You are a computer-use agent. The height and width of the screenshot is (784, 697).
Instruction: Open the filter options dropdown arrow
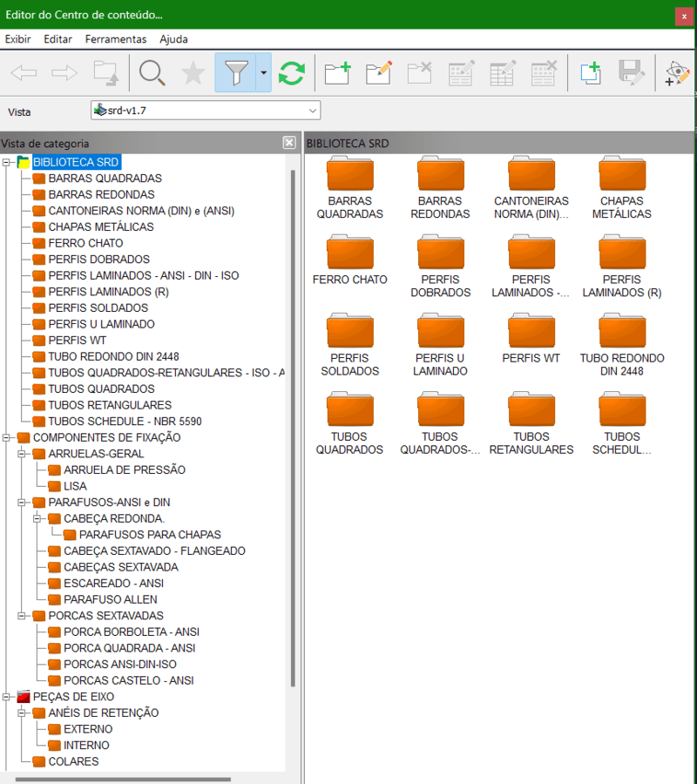pyautogui.click(x=263, y=72)
